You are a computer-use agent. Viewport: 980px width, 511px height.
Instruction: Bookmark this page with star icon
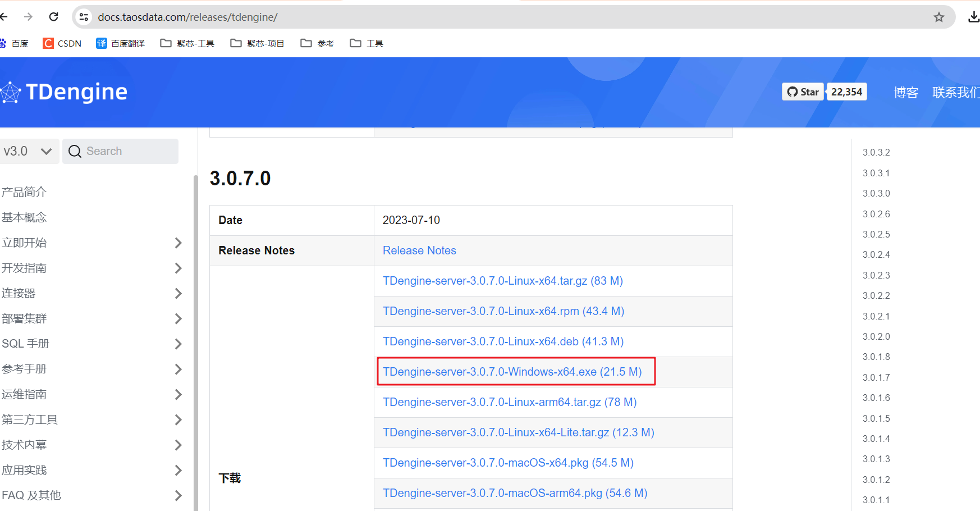pyautogui.click(x=939, y=17)
